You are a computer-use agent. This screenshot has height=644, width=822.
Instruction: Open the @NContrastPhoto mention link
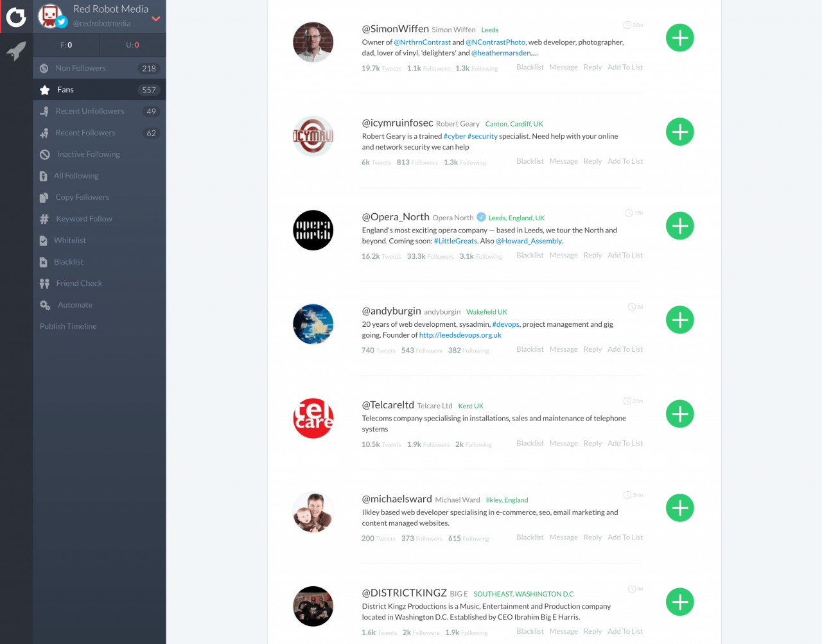(496, 42)
